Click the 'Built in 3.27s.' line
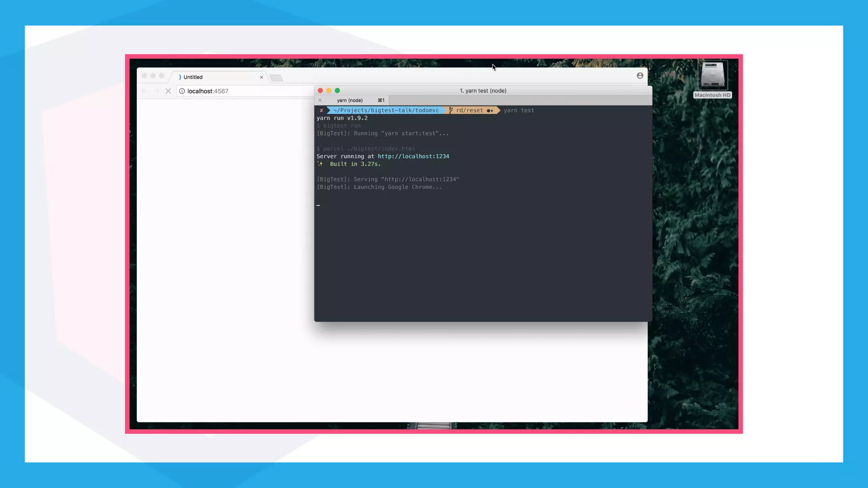This screenshot has height=488, width=868. pyautogui.click(x=355, y=164)
